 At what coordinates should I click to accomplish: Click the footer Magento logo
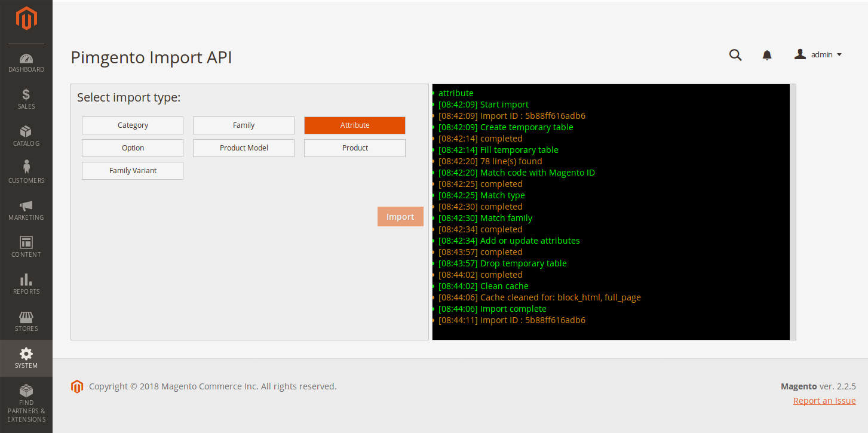click(x=77, y=386)
